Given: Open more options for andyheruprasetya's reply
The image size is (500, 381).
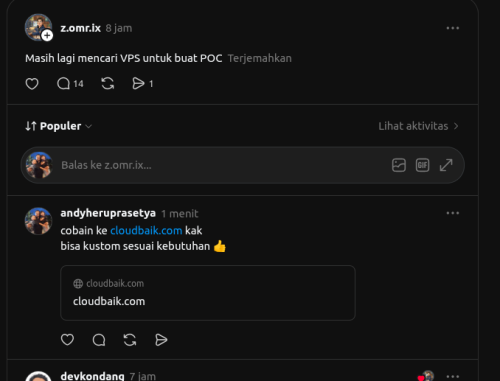Looking at the screenshot, I should (x=453, y=213).
